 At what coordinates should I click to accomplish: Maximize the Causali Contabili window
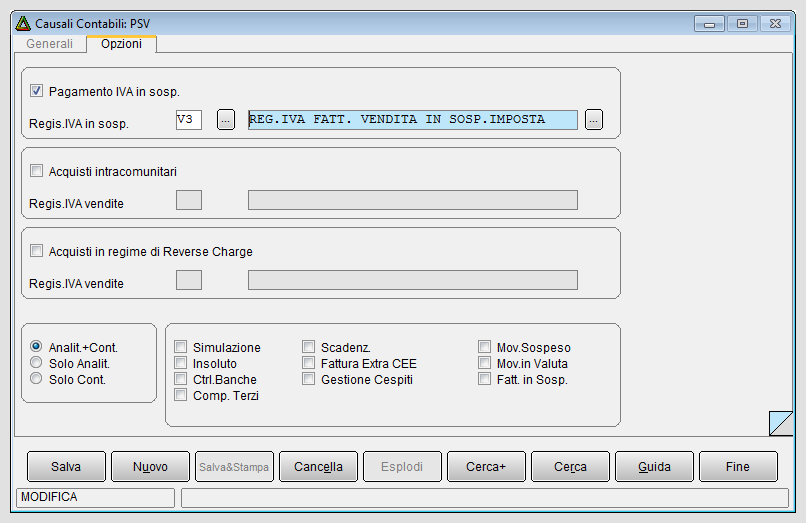point(742,24)
